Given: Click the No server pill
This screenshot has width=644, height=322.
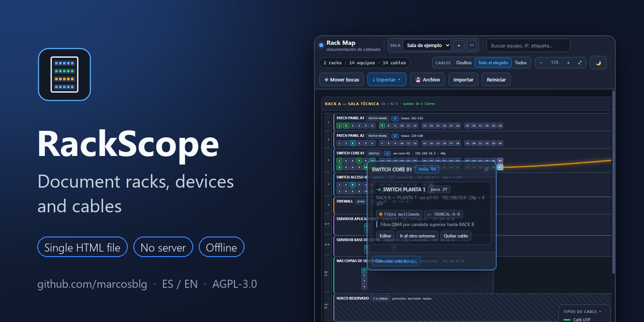Looking at the screenshot, I should pos(163,247).
